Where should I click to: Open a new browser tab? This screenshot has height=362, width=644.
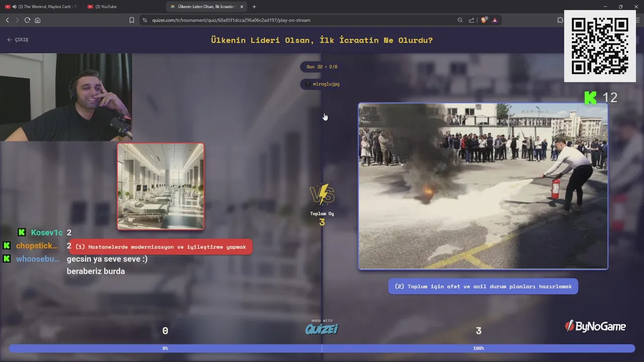point(254,7)
